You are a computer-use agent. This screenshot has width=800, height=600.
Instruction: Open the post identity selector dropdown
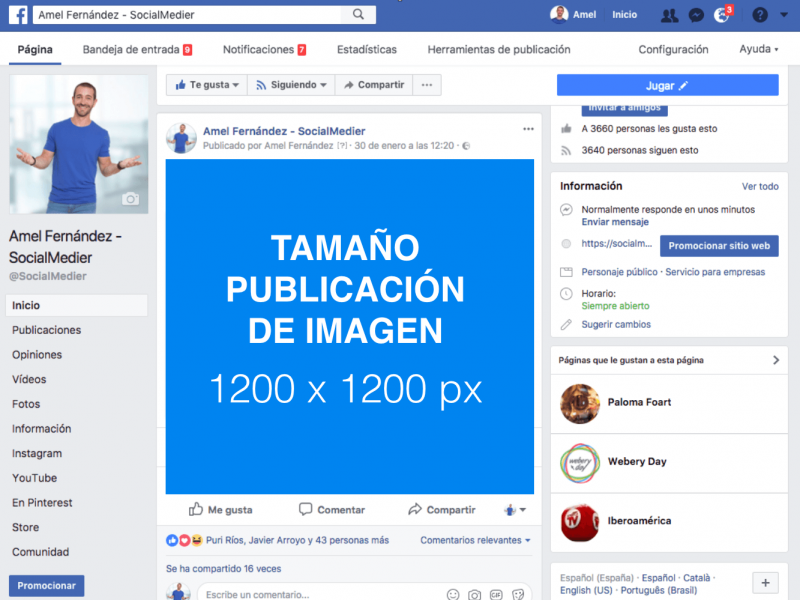click(515, 509)
